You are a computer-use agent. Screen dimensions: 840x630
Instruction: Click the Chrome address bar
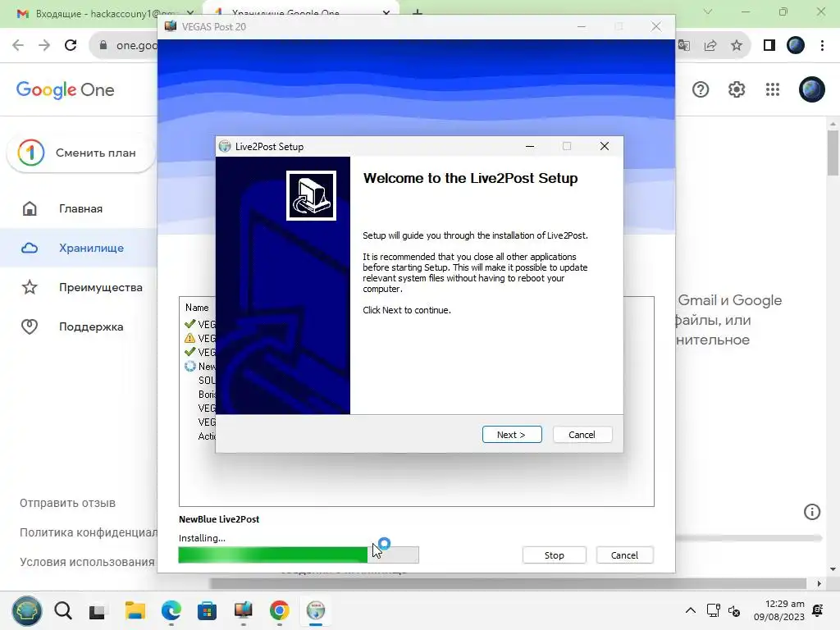[123, 46]
